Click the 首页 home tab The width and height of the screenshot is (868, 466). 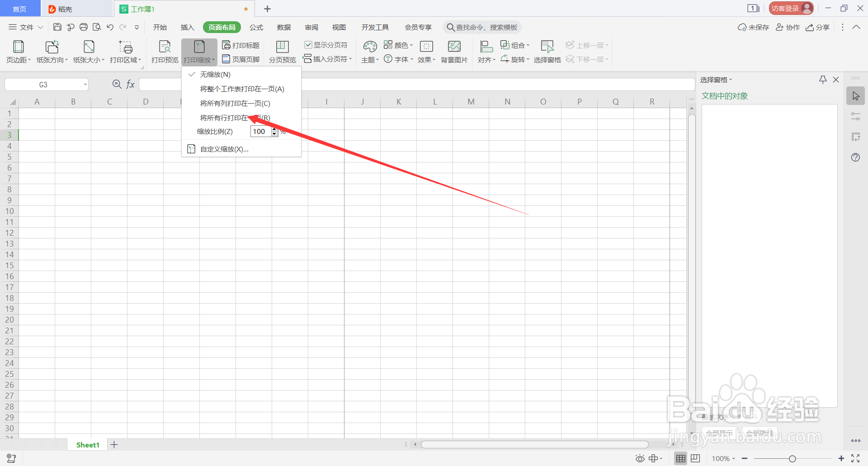coord(19,9)
